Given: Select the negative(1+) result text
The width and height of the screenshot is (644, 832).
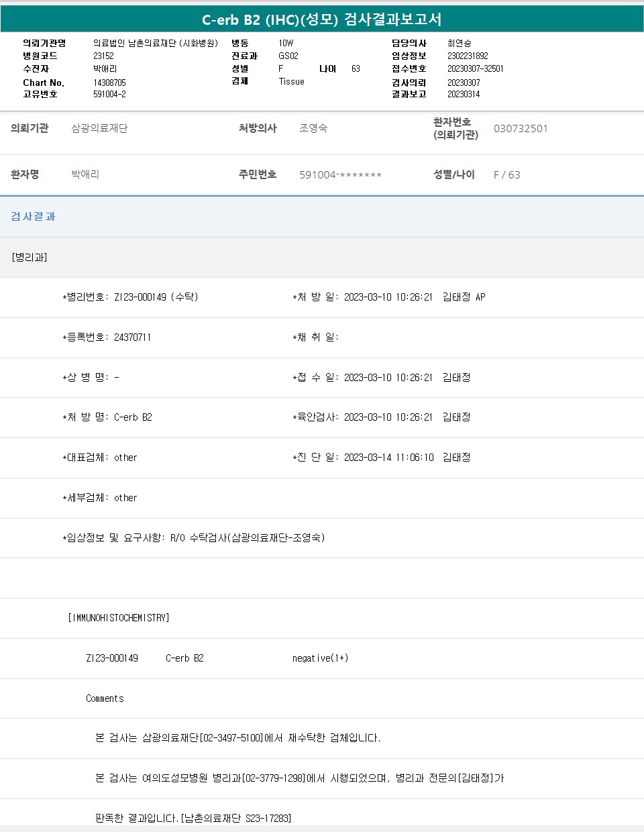Looking at the screenshot, I should point(320,658).
